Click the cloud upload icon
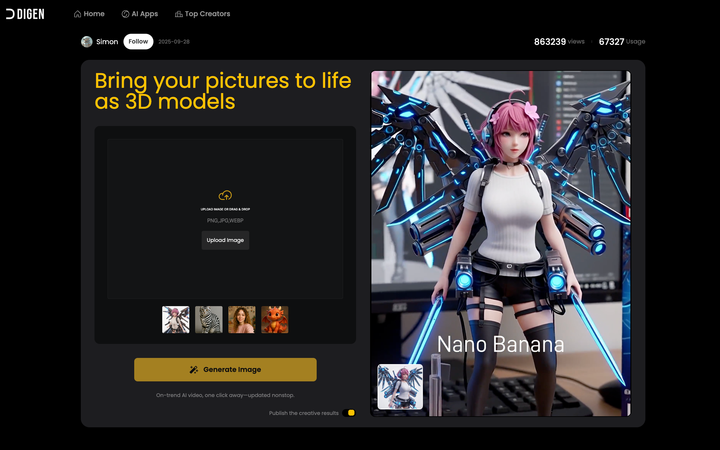Image resolution: width=720 pixels, height=450 pixels. click(225, 195)
